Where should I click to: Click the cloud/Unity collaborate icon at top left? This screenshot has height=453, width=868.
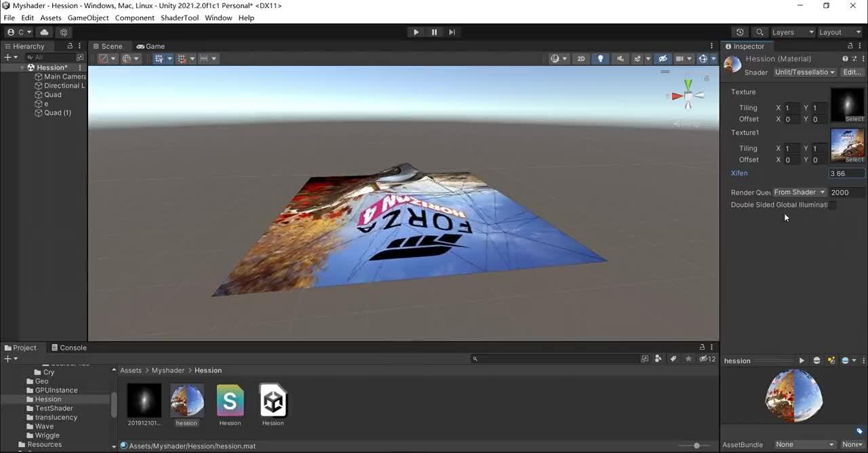[45, 32]
